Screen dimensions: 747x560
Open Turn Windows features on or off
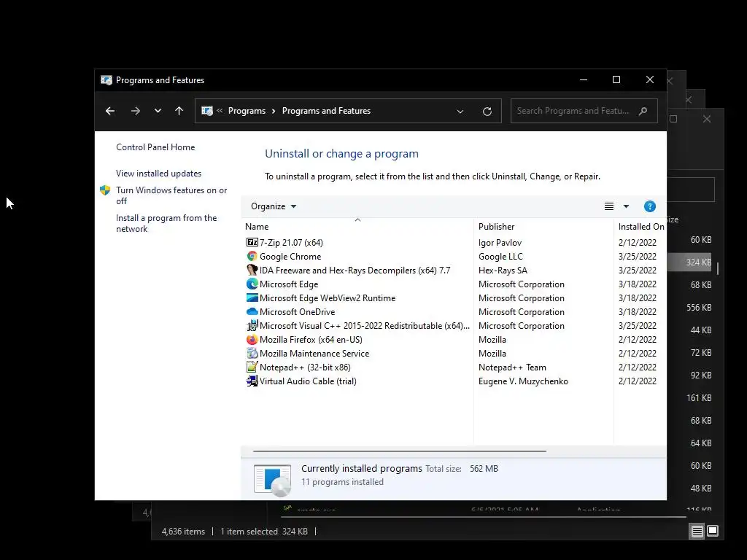click(x=171, y=195)
